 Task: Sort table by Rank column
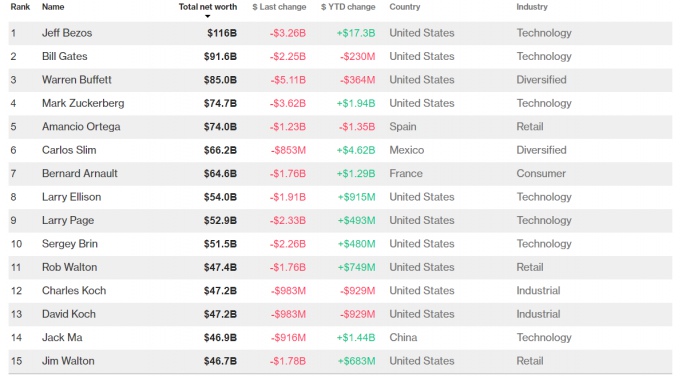click(20, 7)
